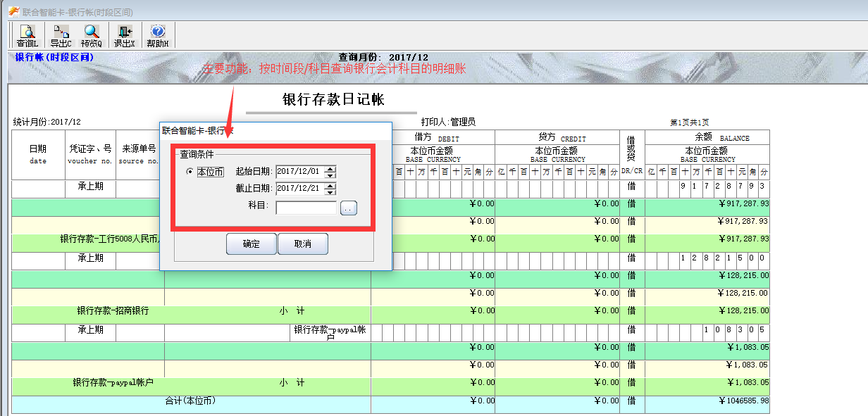Confirm the query with the 确定 button

click(x=252, y=244)
